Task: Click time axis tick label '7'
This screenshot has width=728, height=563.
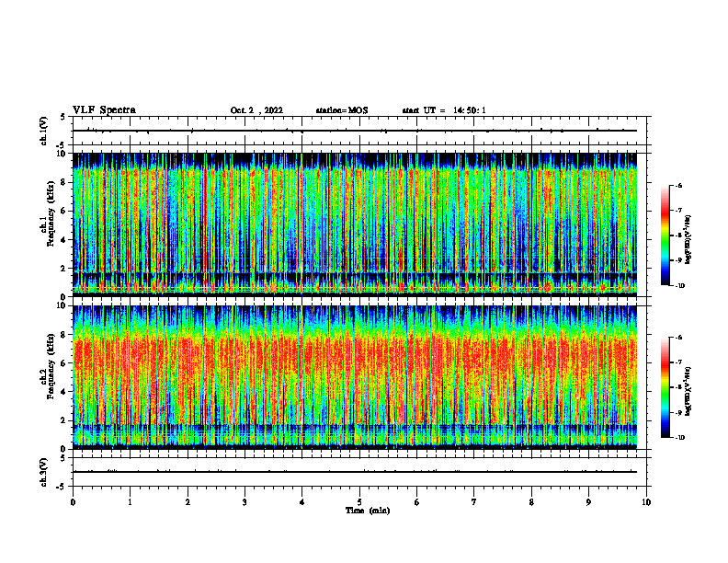Action: pyautogui.click(x=474, y=502)
